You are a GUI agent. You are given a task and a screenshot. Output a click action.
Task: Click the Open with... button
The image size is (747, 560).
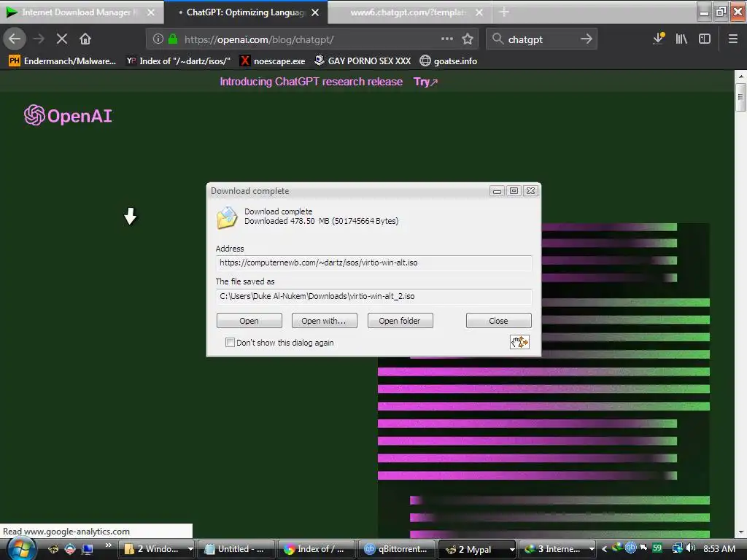coord(325,321)
